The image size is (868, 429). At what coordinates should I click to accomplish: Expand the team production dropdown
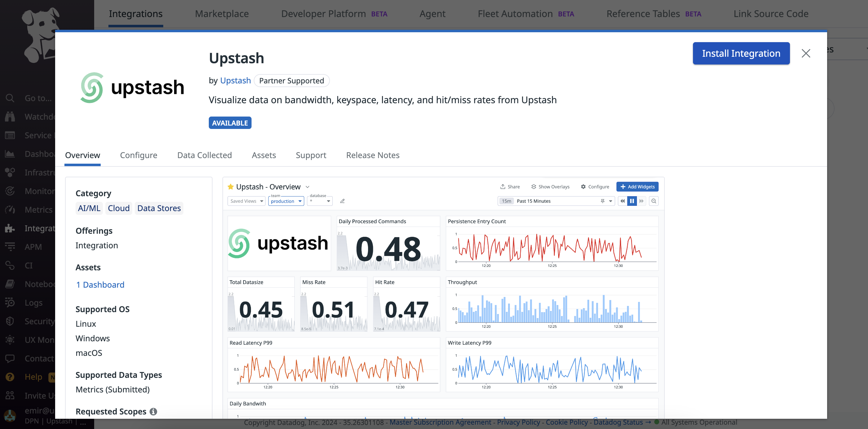tap(286, 201)
